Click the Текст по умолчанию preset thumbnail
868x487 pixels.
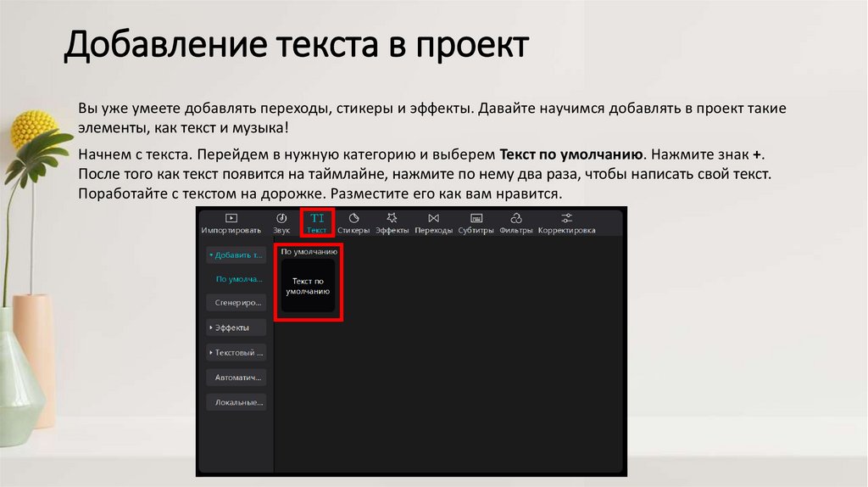309,286
